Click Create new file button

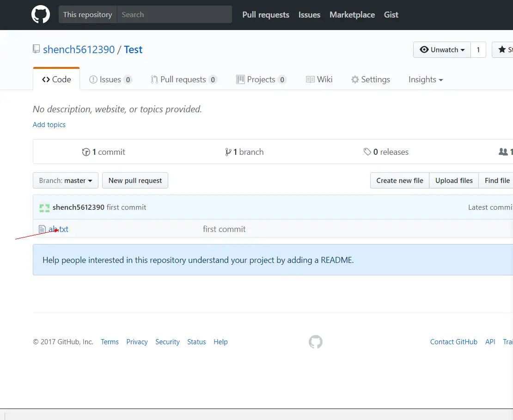pyautogui.click(x=399, y=181)
